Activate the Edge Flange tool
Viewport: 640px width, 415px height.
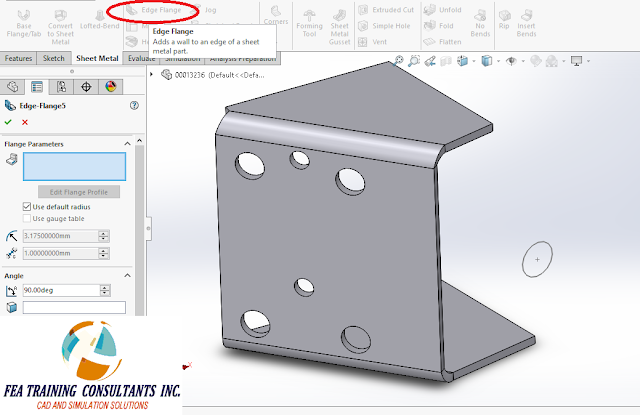(x=153, y=10)
